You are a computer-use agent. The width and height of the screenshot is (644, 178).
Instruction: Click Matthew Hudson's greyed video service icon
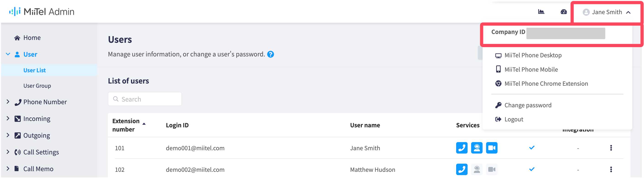[x=492, y=170]
